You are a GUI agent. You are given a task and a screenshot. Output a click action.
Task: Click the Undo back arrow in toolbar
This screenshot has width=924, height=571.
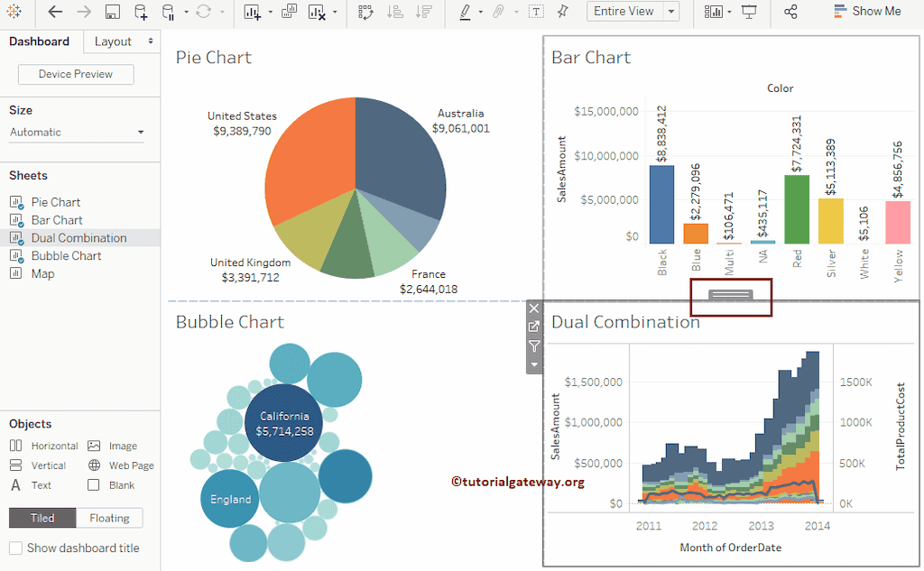(x=55, y=12)
